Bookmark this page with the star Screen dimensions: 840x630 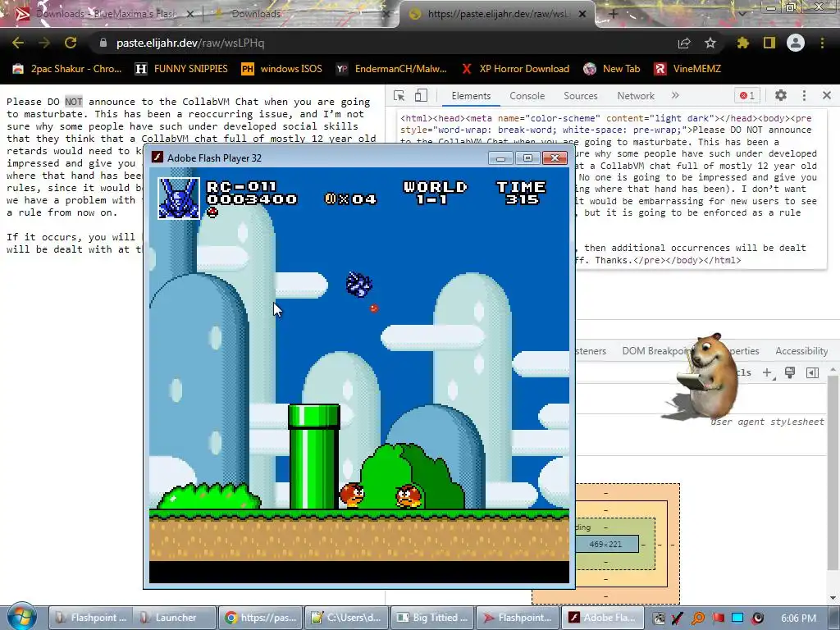(710, 43)
